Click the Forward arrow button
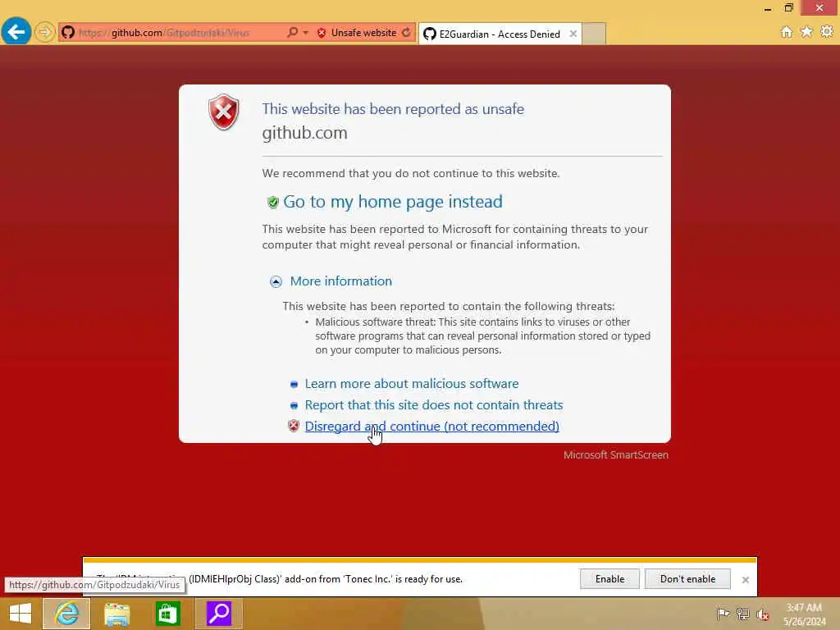Screen dimensions: 840x630 point(45,32)
